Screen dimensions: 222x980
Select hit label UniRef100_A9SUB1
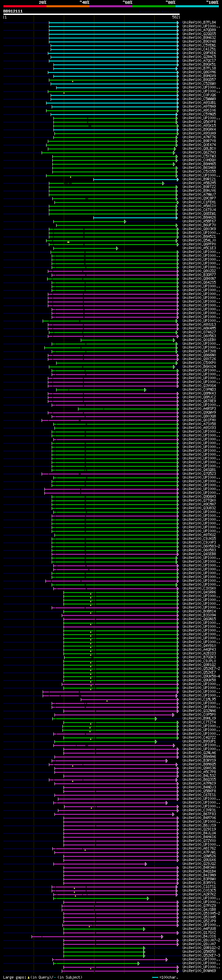(199, 103)
